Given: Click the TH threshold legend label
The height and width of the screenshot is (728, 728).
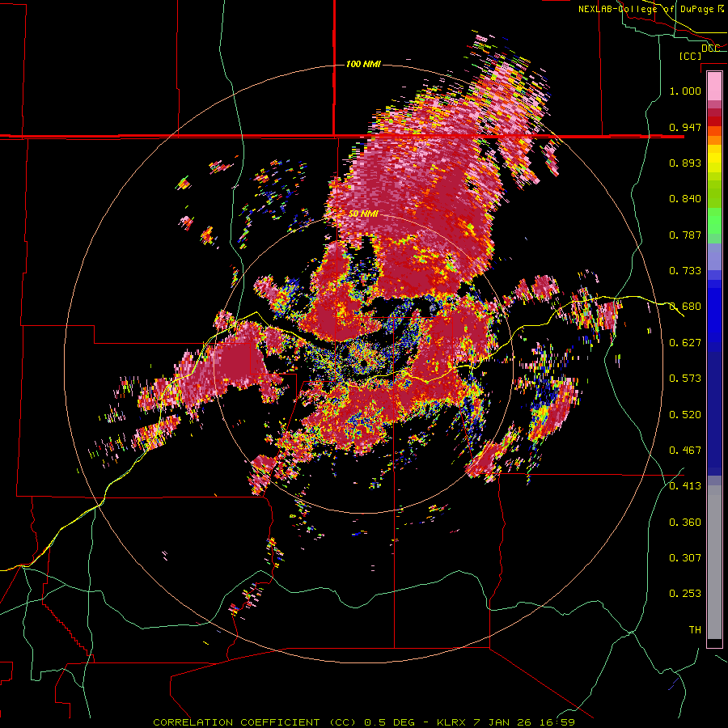Looking at the screenshot, I should [x=695, y=629].
